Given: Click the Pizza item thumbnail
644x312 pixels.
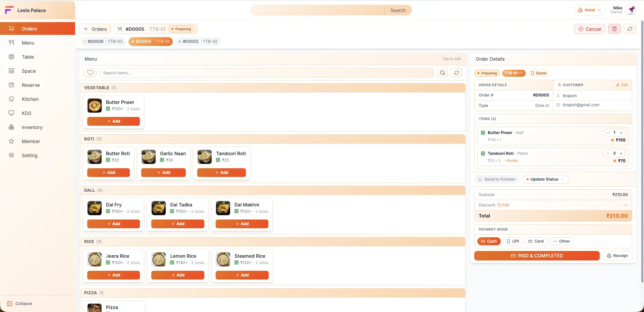Looking at the screenshot, I should pyautogui.click(x=95, y=308).
